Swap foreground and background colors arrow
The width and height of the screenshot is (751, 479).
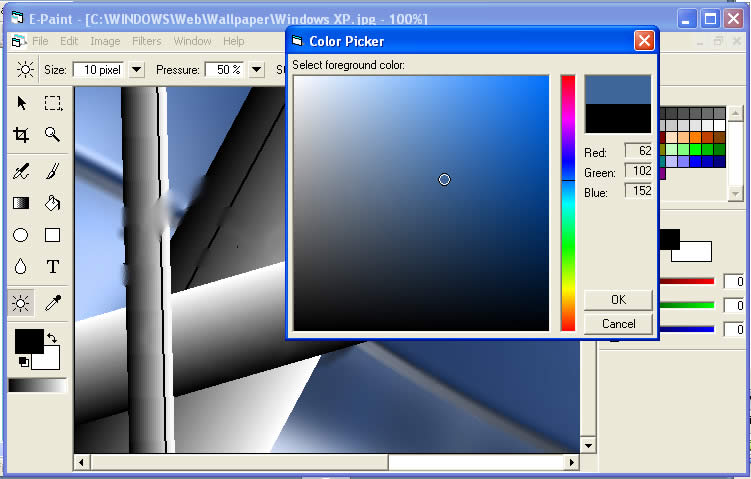click(52, 337)
